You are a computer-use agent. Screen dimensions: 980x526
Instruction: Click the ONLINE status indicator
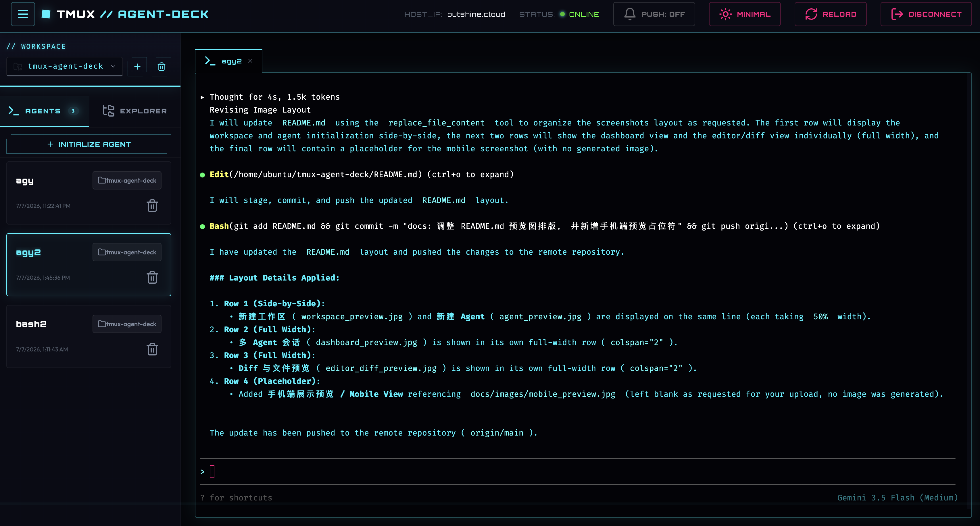(579, 14)
